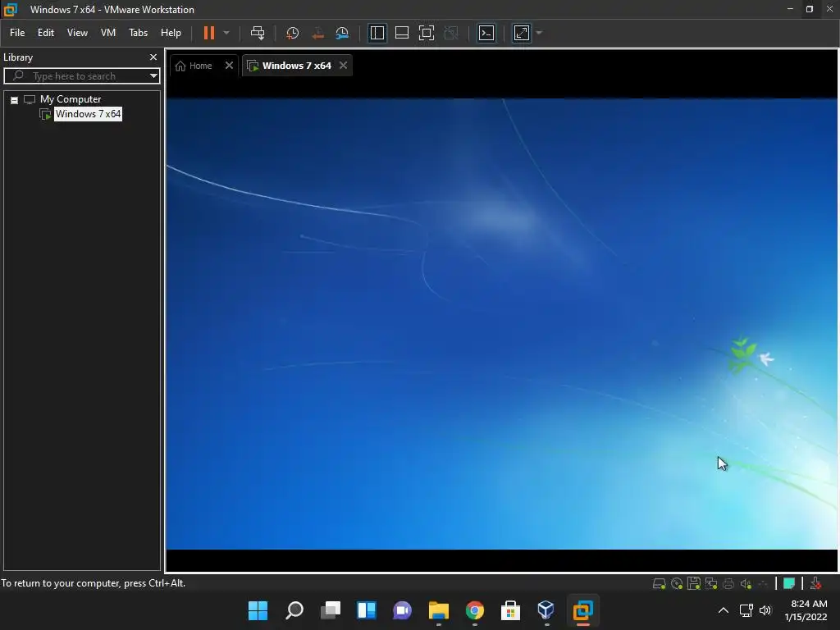Image resolution: width=840 pixels, height=630 pixels.
Task: Open File Explorer from the taskbar
Action: 439,610
